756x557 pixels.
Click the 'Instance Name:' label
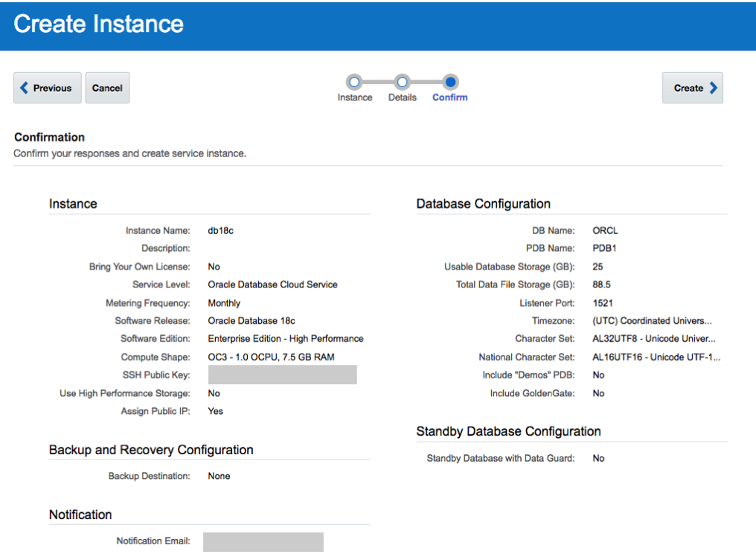(158, 231)
